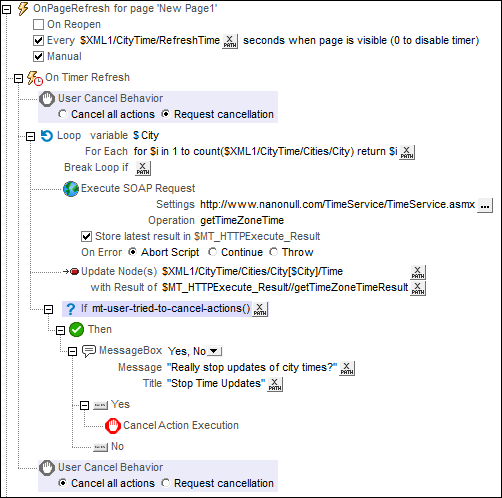Click the Loop action blue arrow icon
The height and width of the screenshot is (498, 502).
click(x=47, y=136)
